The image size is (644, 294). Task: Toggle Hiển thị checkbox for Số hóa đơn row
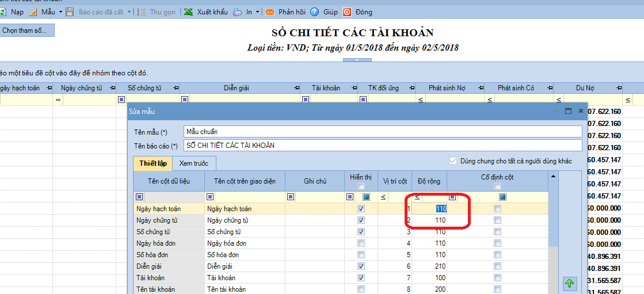coord(361,254)
